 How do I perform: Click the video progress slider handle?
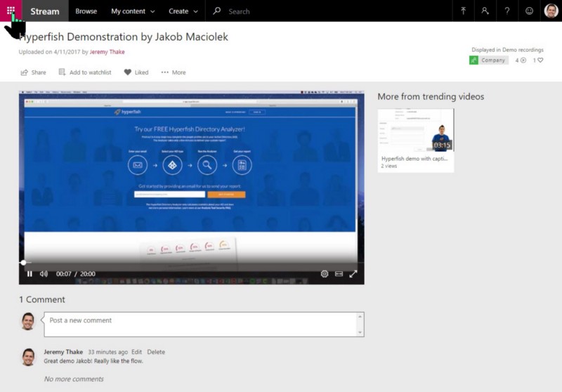(23, 263)
